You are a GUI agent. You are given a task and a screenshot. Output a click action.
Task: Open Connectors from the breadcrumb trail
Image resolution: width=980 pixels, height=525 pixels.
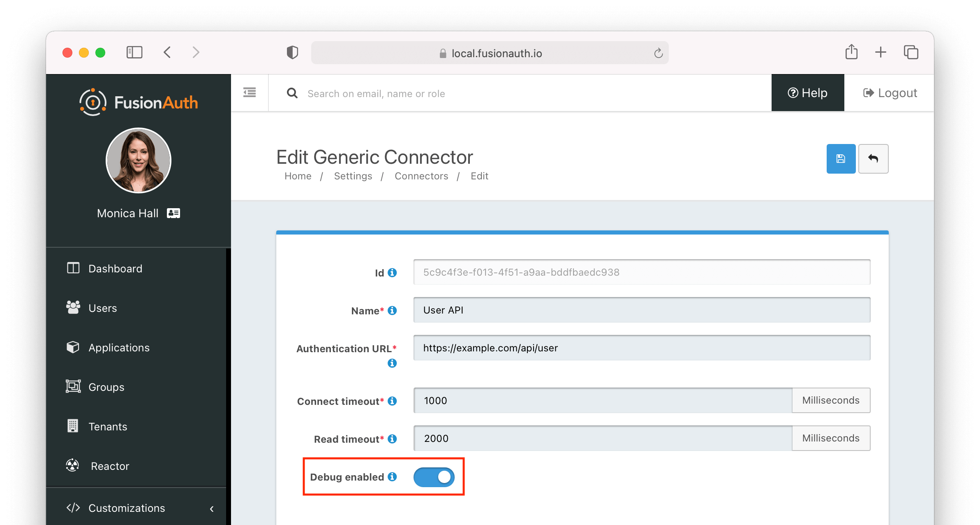(x=421, y=176)
